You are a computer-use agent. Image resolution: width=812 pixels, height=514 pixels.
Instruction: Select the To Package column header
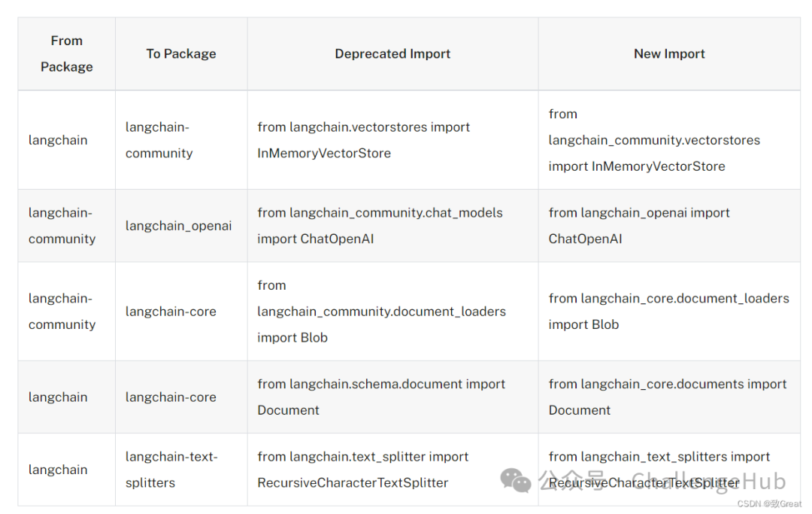click(181, 54)
